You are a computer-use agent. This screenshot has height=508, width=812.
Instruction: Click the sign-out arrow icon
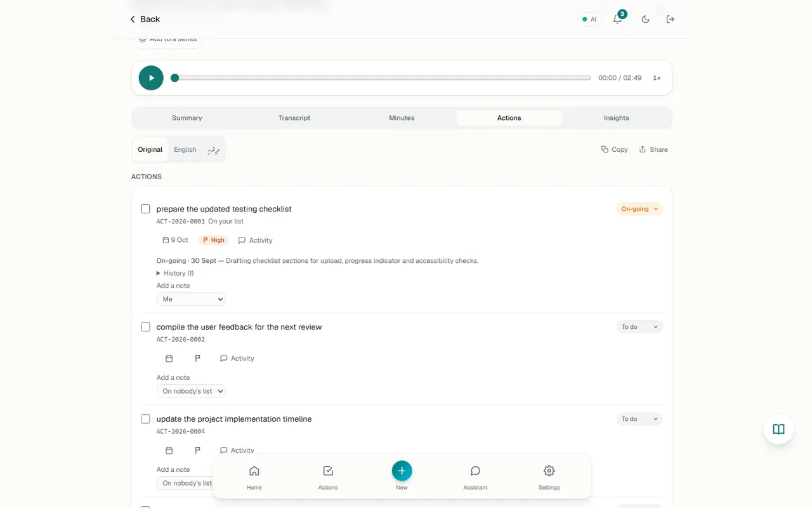tap(671, 19)
